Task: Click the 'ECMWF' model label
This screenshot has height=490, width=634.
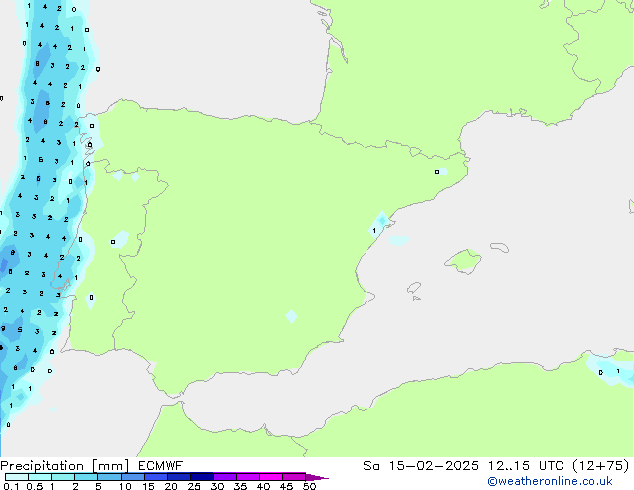Action: pos(161,466)
